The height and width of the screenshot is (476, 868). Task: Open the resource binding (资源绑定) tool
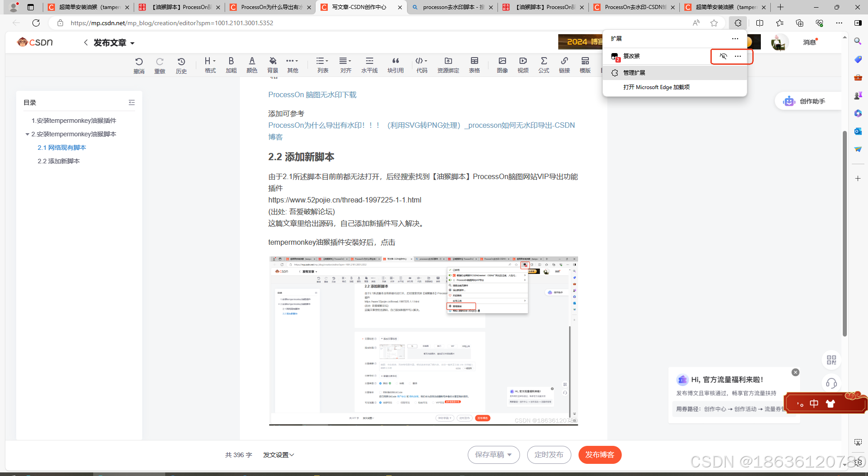[448, 65]
